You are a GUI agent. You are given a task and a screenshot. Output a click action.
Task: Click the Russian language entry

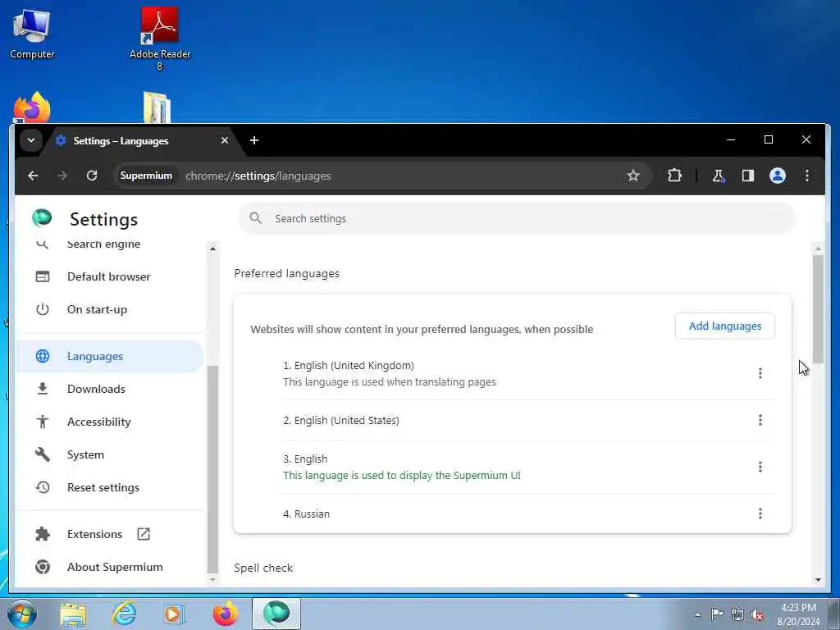pos(528,514)
